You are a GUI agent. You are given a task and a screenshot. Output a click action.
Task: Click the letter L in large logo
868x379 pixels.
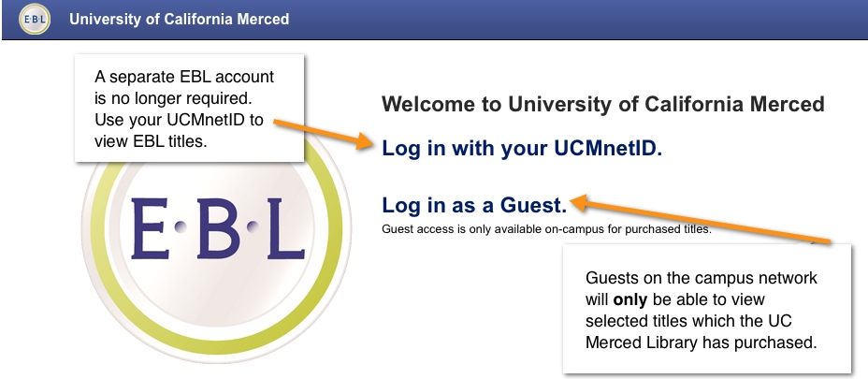[285, 228]
